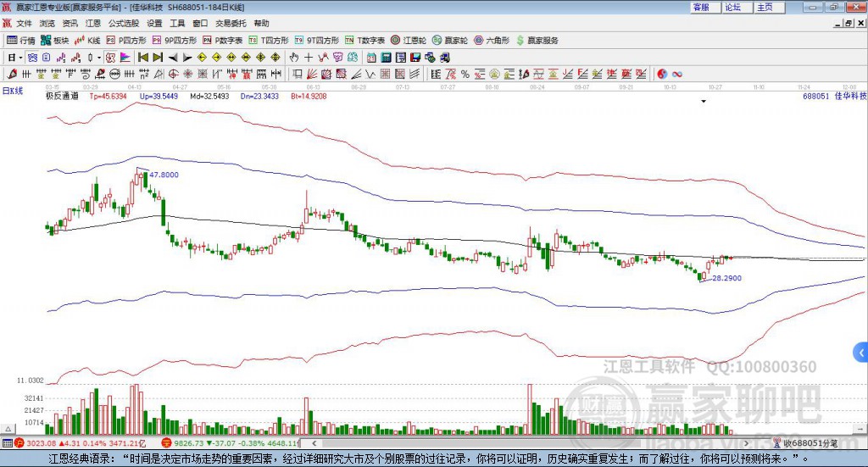Open 赢家服务 with dollar icon
The height and width of the screenshot is (467, 868).
pyautogui.click(x=537, y=41)
